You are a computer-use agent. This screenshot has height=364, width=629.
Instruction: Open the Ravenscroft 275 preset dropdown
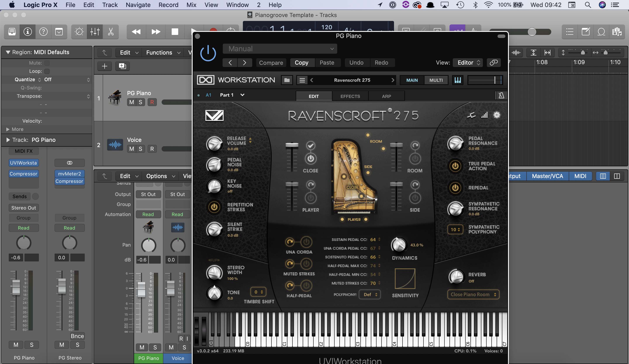(x=352, y=80)
